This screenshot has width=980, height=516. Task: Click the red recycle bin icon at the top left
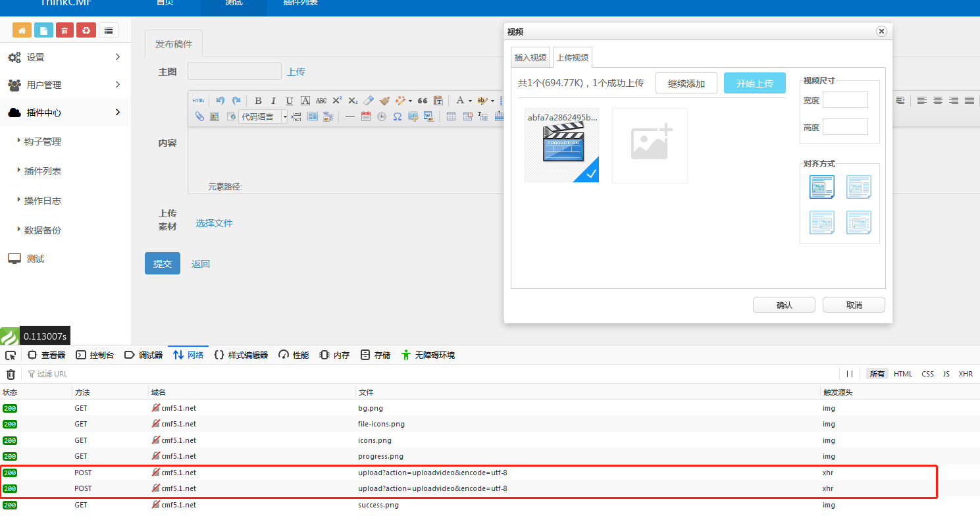(x=64, y=30)
